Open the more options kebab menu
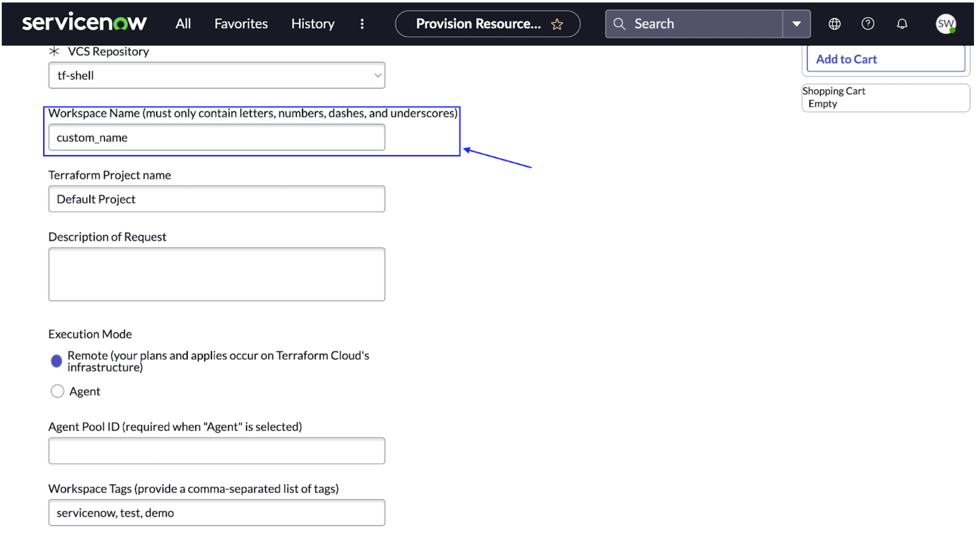 [362, 24]
